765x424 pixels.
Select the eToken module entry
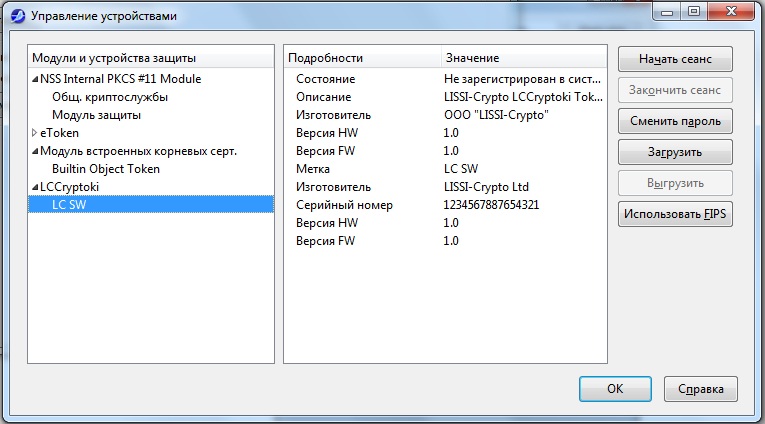coord(59,133)
